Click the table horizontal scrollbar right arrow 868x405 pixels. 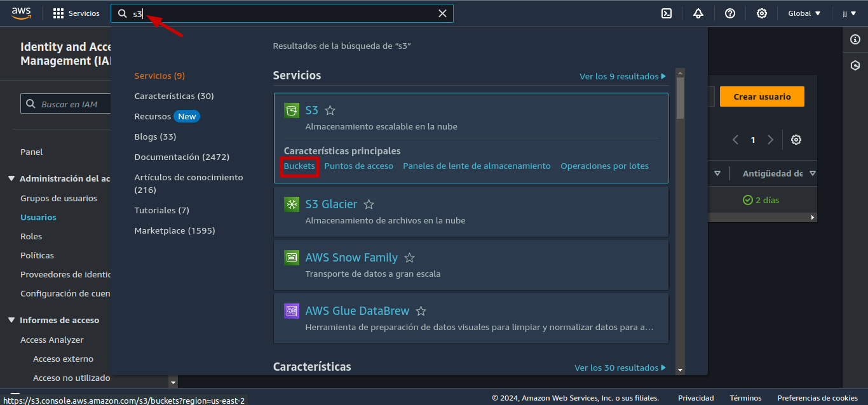813,217
